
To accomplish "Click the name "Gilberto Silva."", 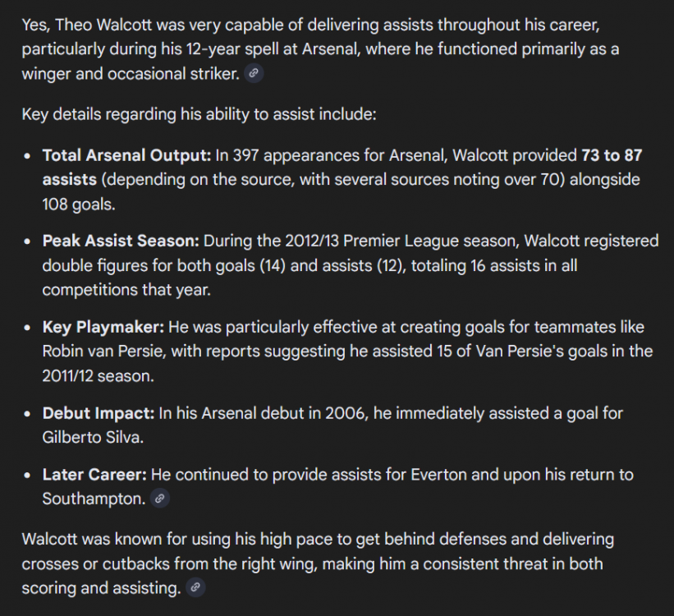I will click(x=93, y=438).
